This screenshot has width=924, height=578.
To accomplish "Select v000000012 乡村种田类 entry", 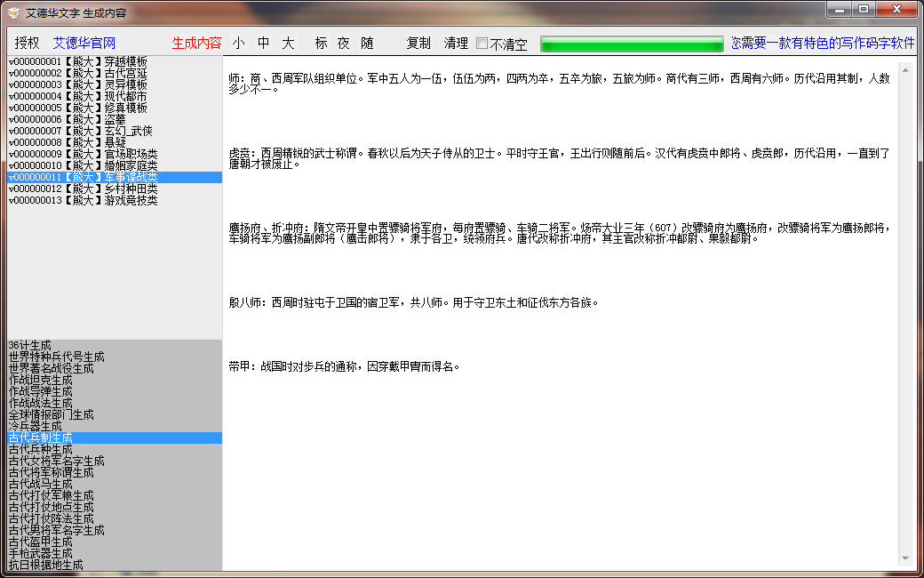I will pyautogui.click(x=115, y=189).
